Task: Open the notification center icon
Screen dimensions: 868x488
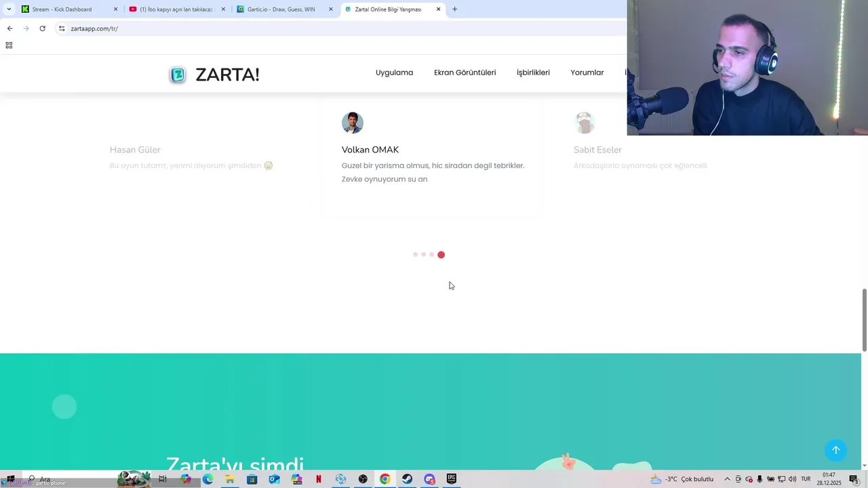Action: point(854,479)
